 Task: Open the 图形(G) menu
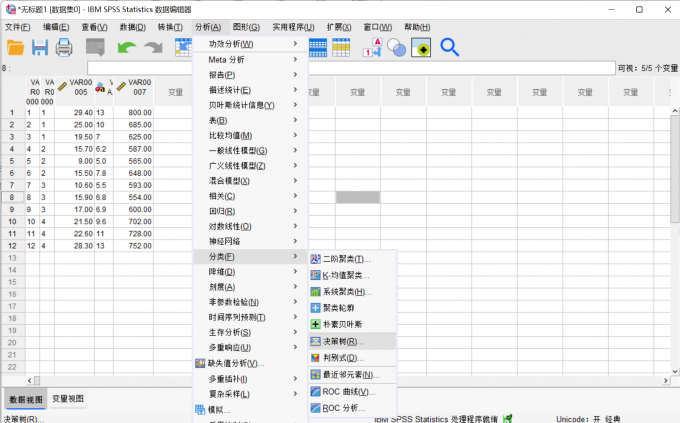click(x=246, y=27)
